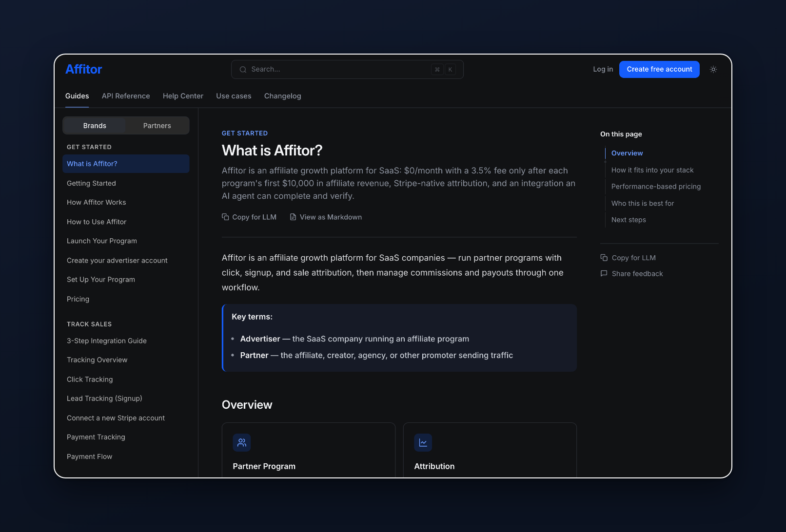Click the Create free account button

click(x=659, y=69)
